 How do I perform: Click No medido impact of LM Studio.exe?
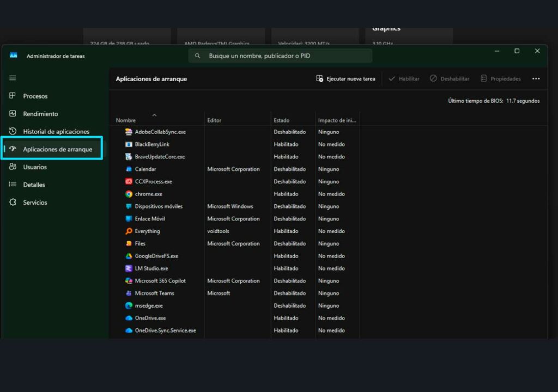click(x=331, y=268)
